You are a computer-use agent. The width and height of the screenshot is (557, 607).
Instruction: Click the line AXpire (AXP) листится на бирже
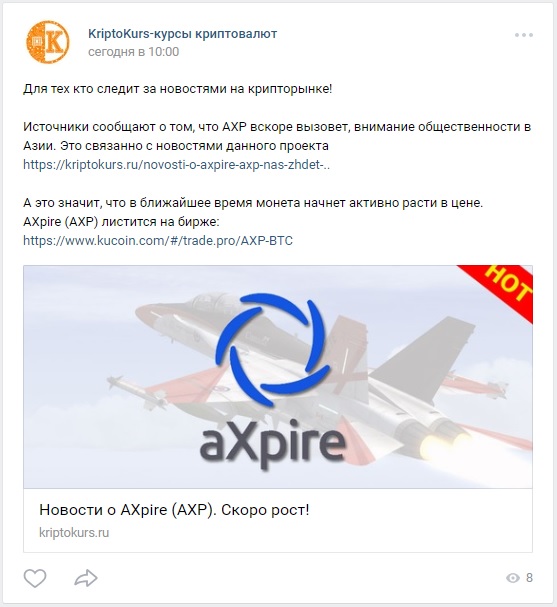tap(121, 222)
